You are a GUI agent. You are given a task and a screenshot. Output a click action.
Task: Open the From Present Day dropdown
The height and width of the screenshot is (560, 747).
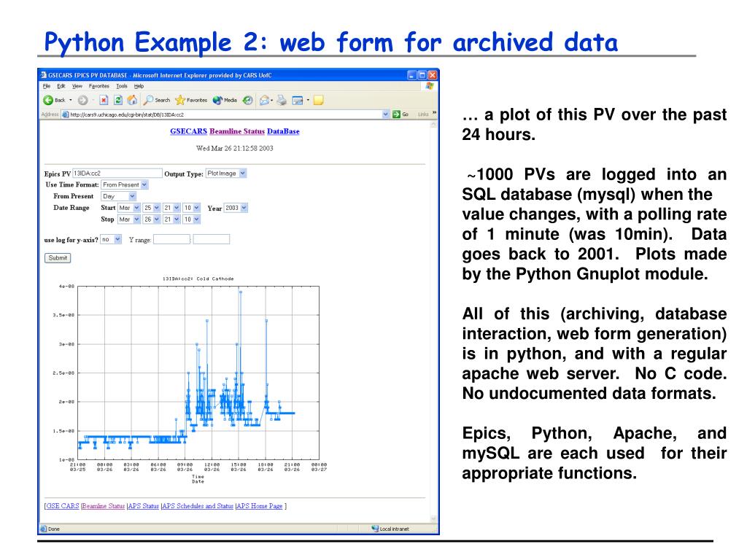[133, 196]
